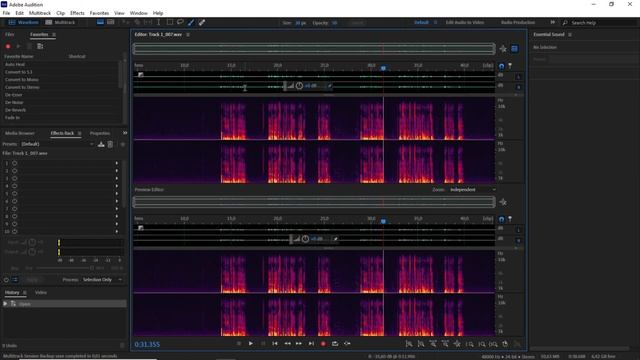Click the marker pin icon on the Editor ruler
The width and height of the screenshot is (640, 360).
point(510,66)
